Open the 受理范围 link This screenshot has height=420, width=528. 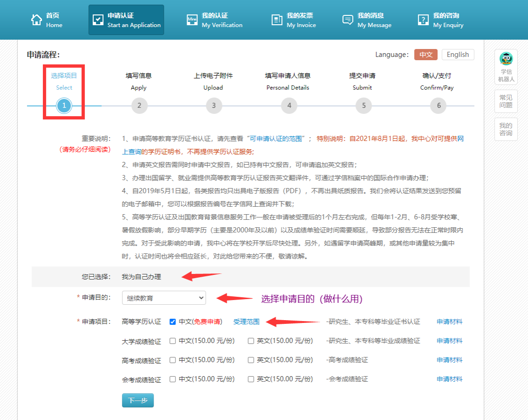click(x=246, y=322)
